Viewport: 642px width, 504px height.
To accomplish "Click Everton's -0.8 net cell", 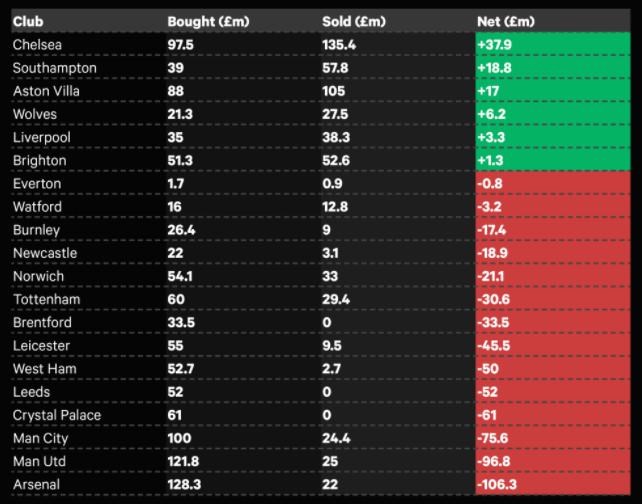I will pyautogui.click(x=556, y=184).
